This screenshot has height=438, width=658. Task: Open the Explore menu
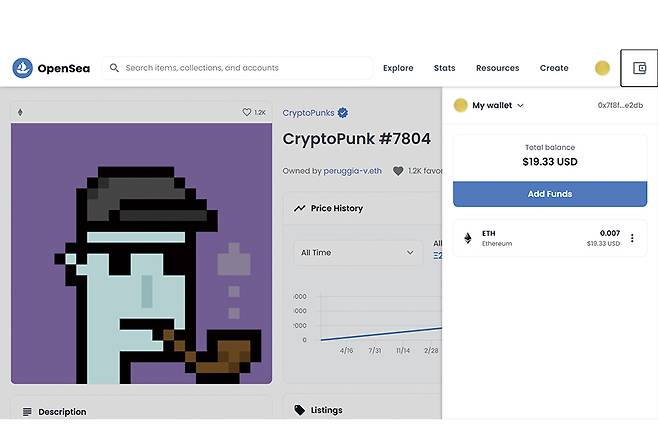[x=398, y=68]
